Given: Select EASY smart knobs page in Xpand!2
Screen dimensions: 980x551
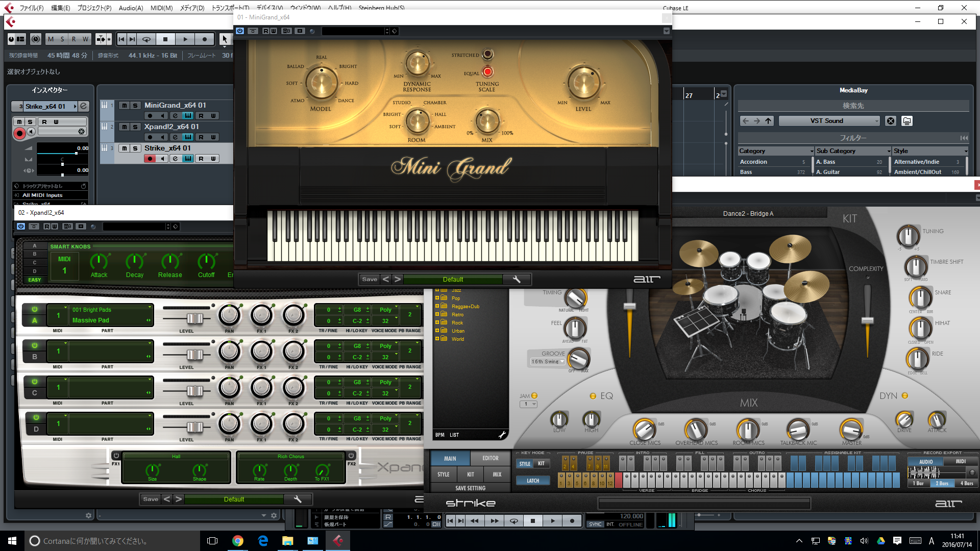Looking at the screenshot, I should 35,280.
